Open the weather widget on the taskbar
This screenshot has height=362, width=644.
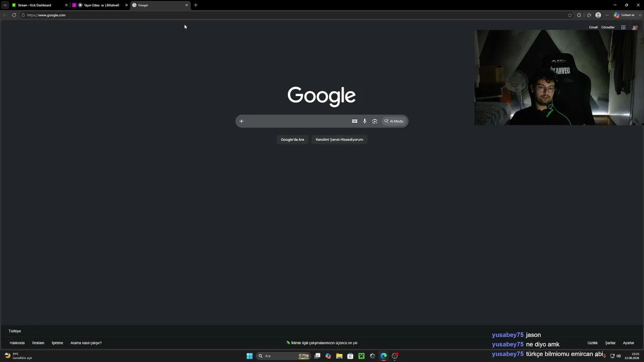(19, 356)
